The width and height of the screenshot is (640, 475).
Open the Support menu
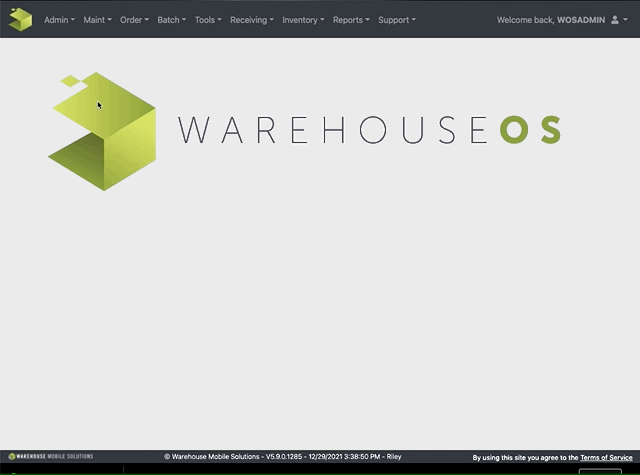[x=396, y=20]
